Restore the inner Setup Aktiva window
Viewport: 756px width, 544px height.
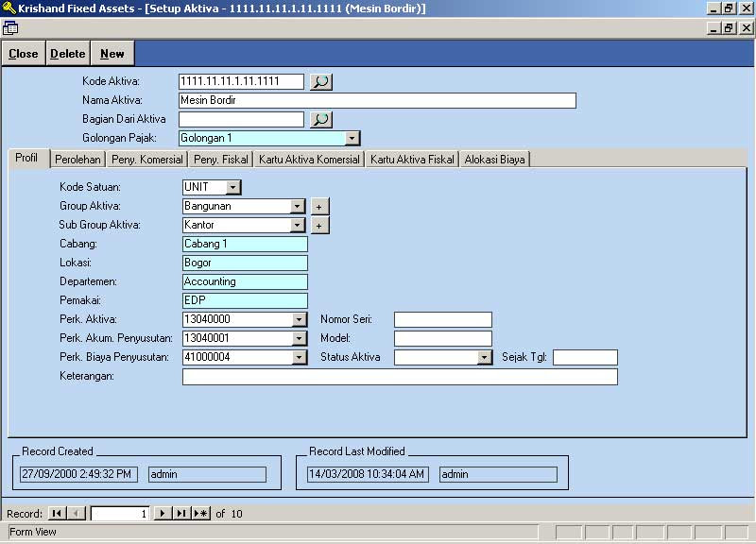pos(729,28)
